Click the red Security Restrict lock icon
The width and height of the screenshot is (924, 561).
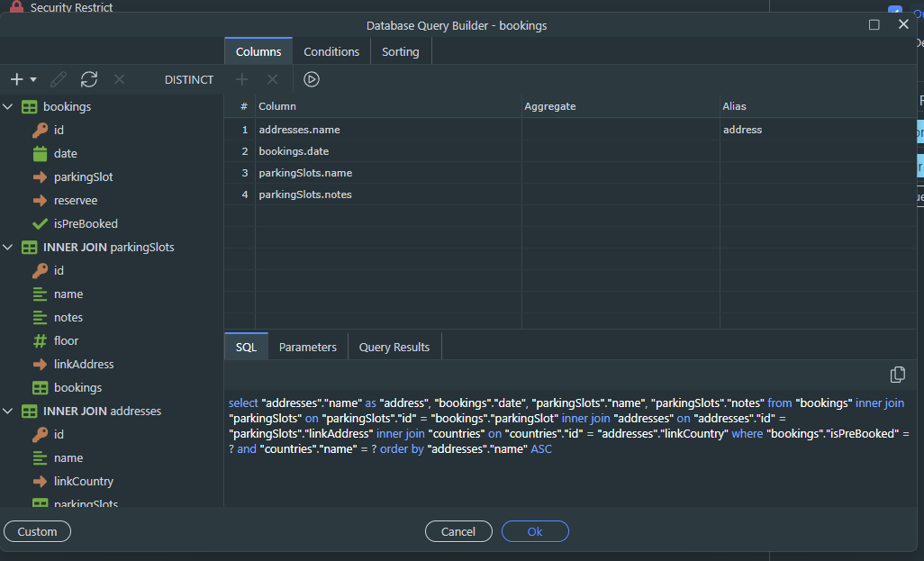click(16, 7)
